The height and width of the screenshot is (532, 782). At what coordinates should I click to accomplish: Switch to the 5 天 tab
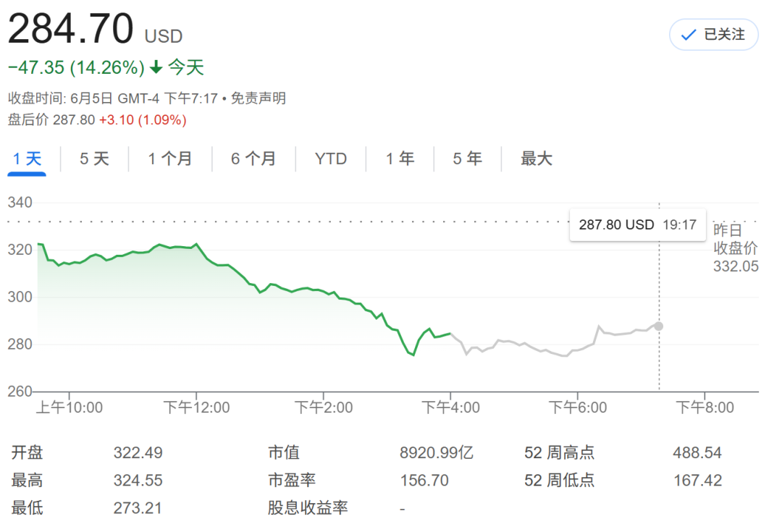(94, 159)
